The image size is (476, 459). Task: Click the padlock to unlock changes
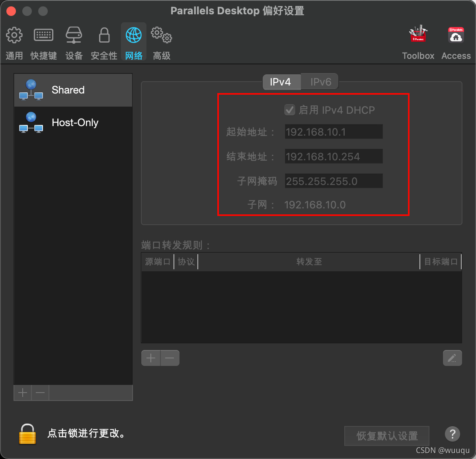(27, 434)
